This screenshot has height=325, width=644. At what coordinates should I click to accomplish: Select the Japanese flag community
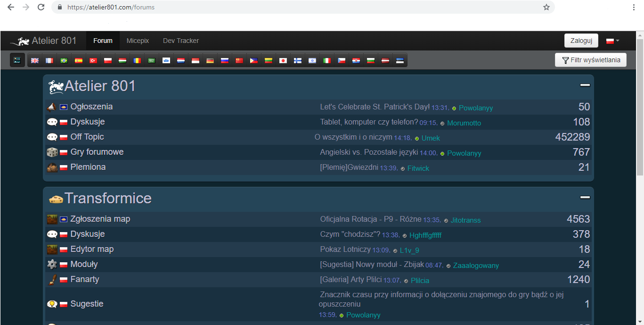pos(283,60)
